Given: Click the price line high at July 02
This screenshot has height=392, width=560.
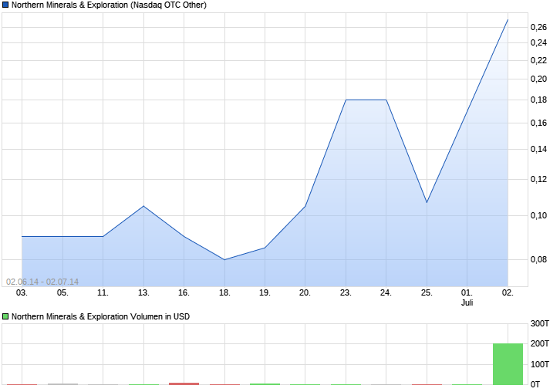Looking at the screenshot, I should pyautogui.click(x=508, y=20).
